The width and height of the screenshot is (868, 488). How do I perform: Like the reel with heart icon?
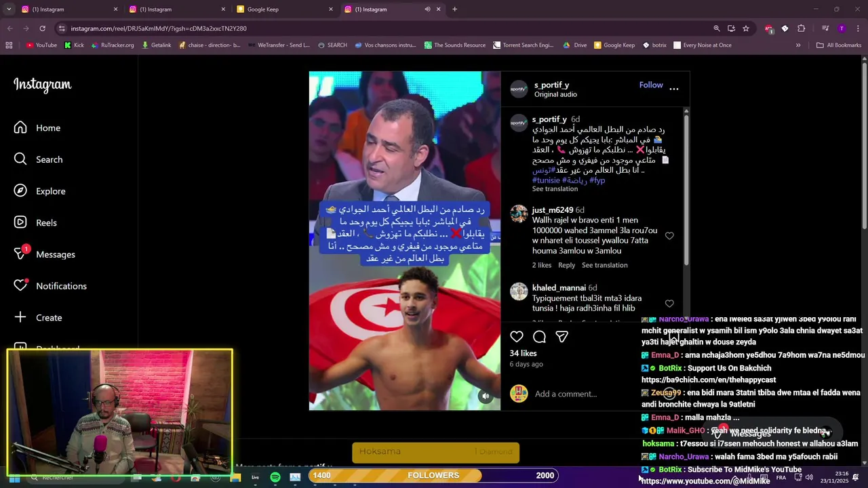pyautogui.click(x=517, y=337)
